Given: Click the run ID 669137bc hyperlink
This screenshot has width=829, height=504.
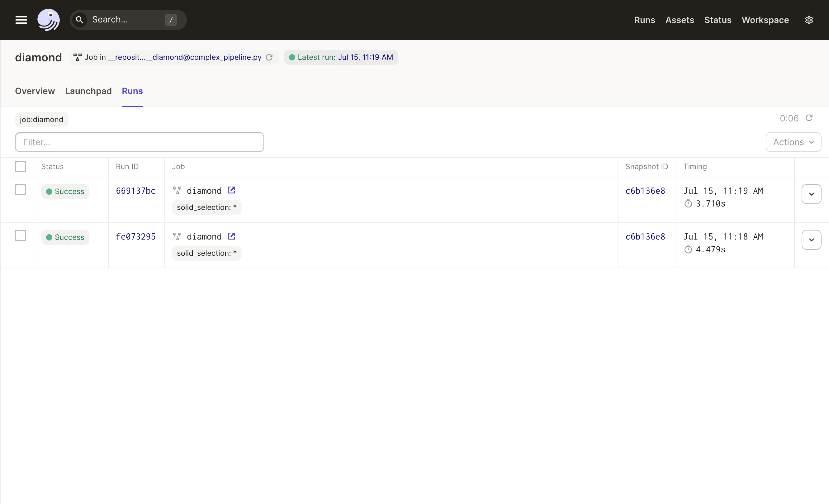Looking at the screenshot, I should (135, 190).
